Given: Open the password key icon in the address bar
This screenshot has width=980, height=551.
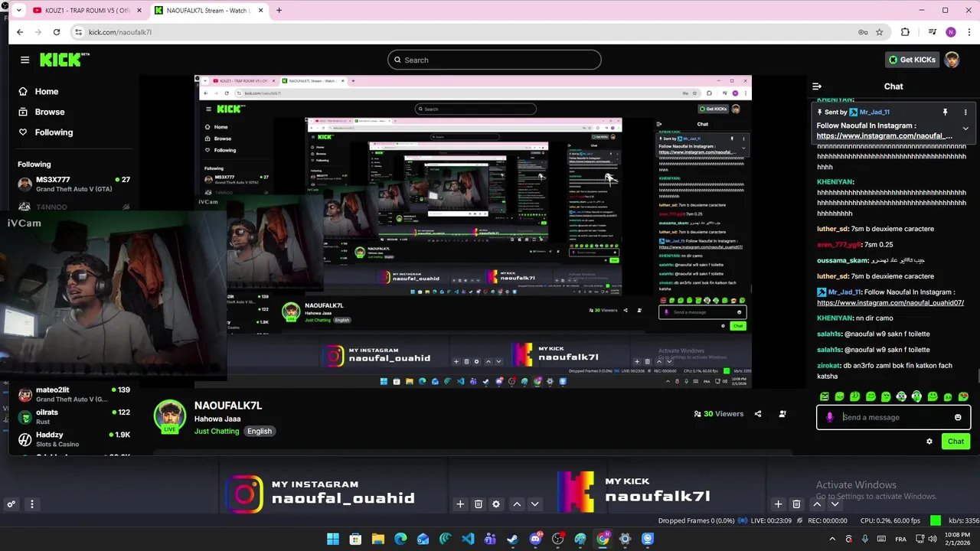Looking at the screenshot, I should [x=863, y=32].
